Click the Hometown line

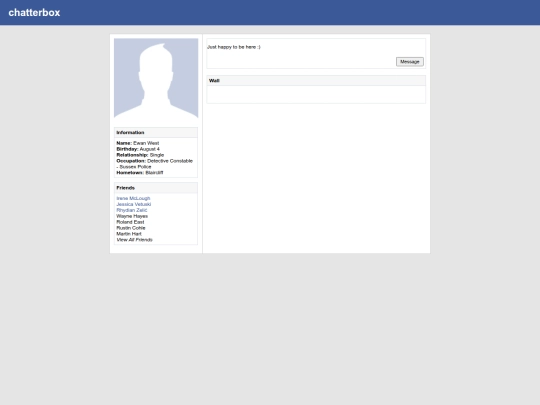coord(140,173)
